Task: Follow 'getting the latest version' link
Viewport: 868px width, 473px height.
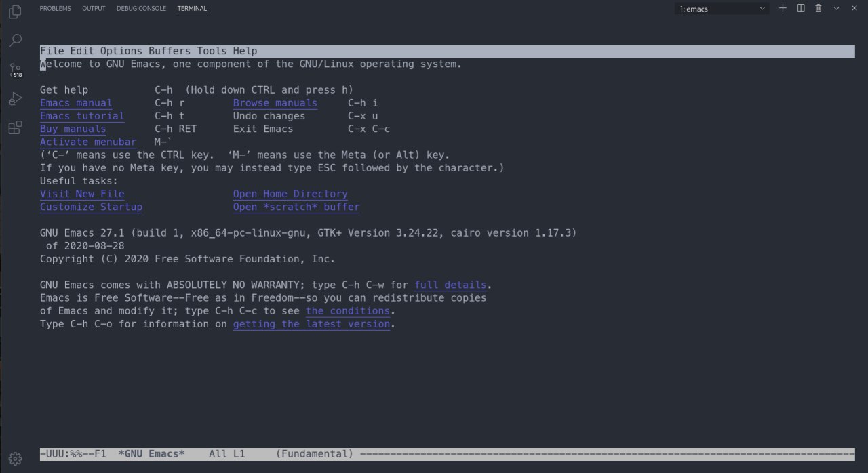Action: [x=311, y=324]
